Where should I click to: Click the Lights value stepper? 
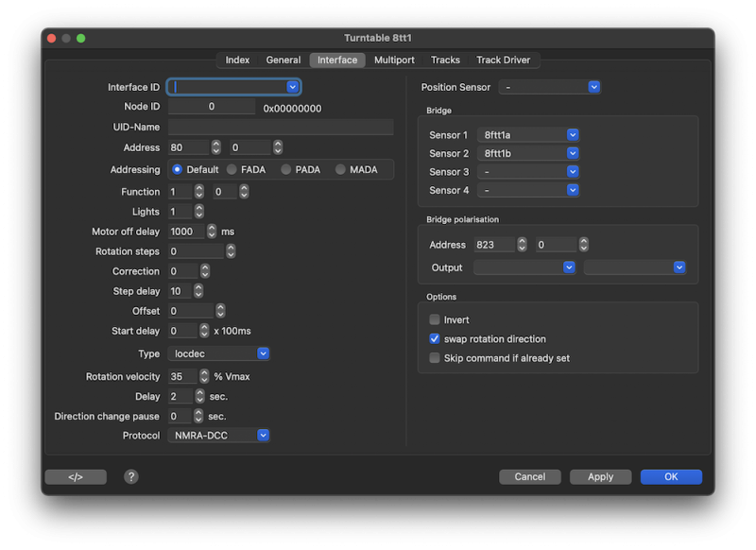pyautogui.click(x=198, y=212)
